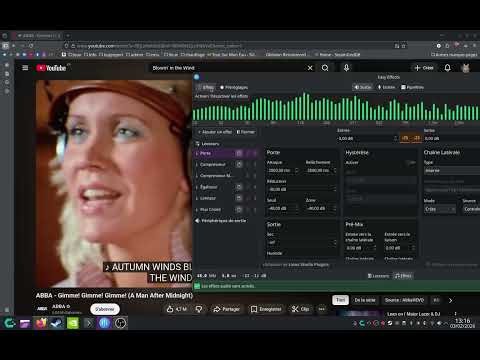Adjust the Réduction slider
The height and width of the screenshot is (360, 480).
coord(302,189)
